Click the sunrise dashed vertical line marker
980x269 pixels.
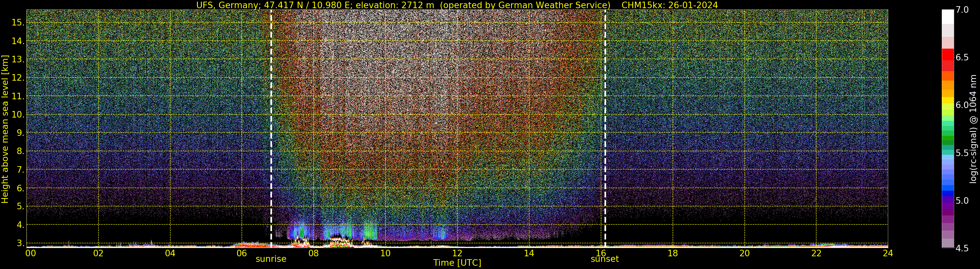click(x=271, y=129)
